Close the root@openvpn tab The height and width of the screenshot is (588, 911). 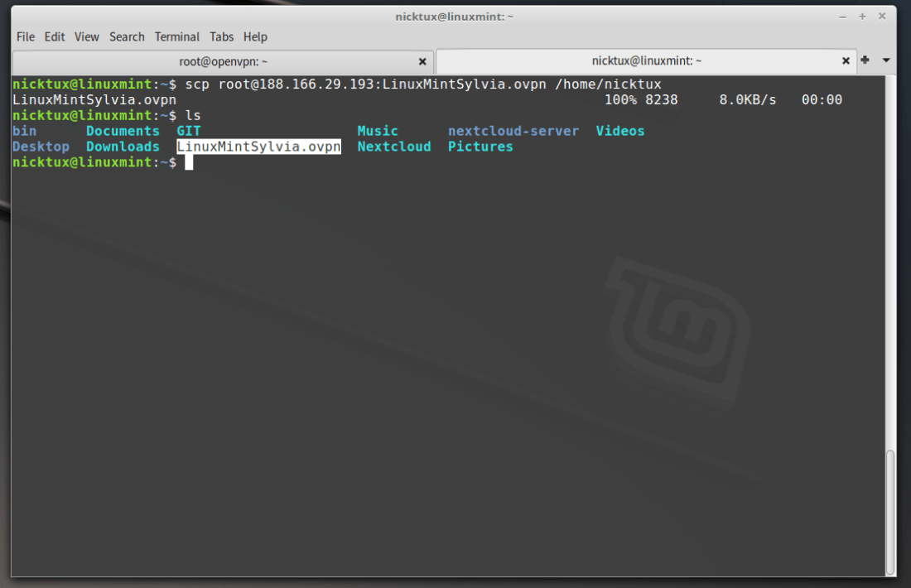coord(422,61)
